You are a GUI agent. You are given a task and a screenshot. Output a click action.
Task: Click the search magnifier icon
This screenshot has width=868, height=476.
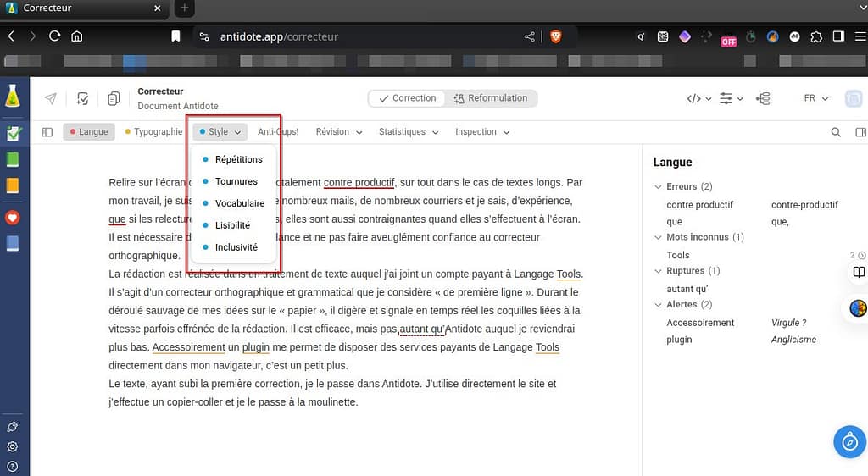(x=836, y=132)
